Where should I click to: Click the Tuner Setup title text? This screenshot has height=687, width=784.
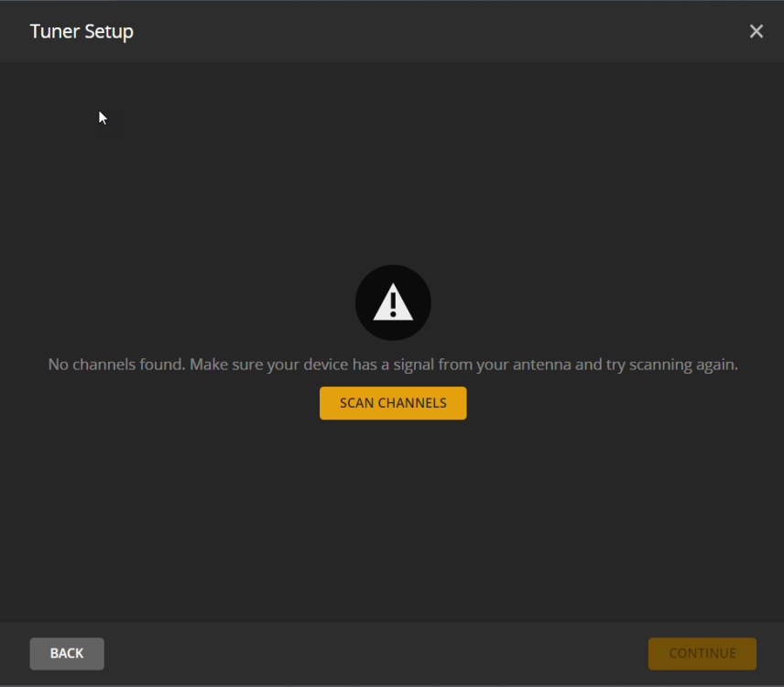[82, 31]
